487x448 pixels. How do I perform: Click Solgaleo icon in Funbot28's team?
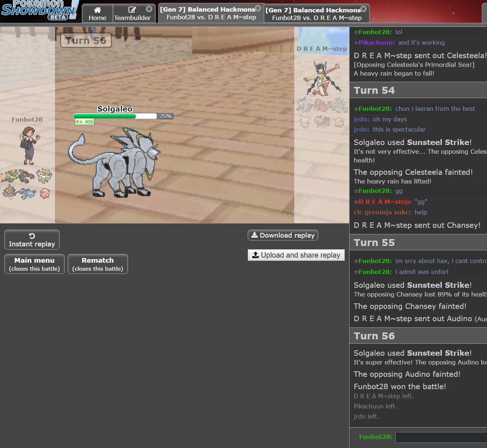(x=44, y=176)
